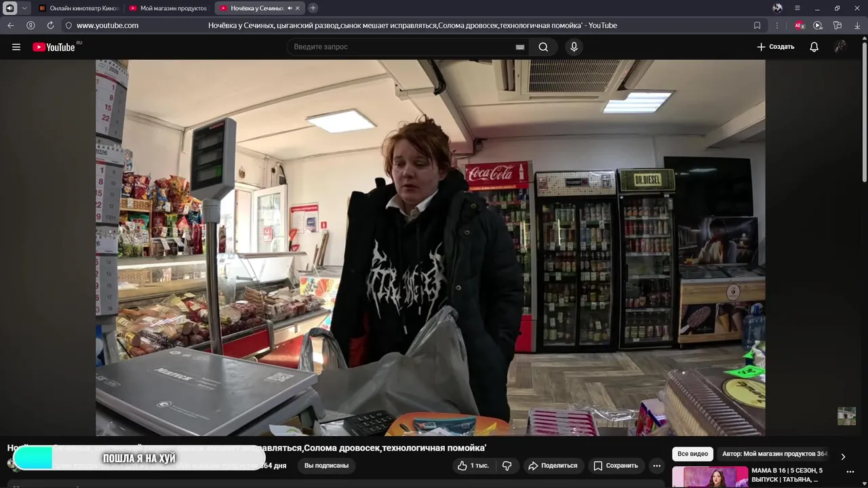The height and width of the screenshot is (488, 868).
Task: Show more filter chips with the right chevron
Action: (x=843, y=457)
